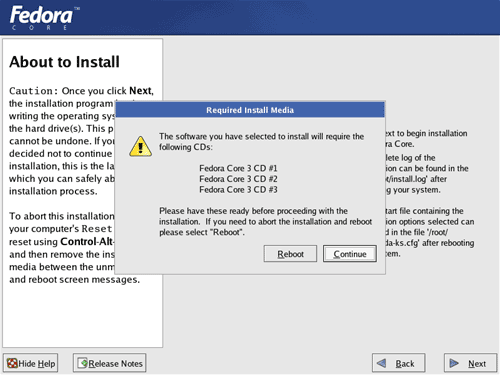The height and width of the screenshot is (375, 500).
Task: Click the 'please select "Reboot".' text line
Action: [x=202, y=232]
